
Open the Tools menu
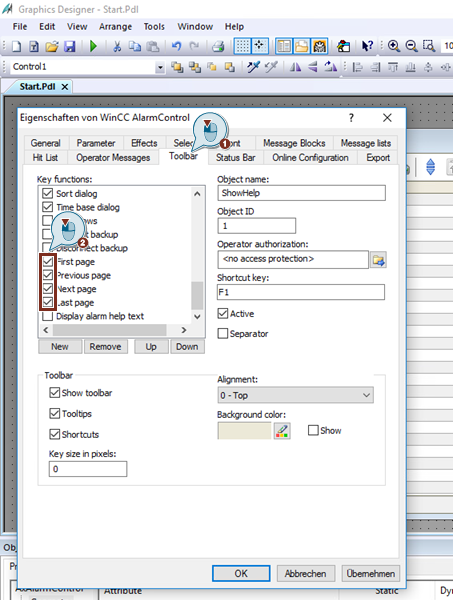coord(154,27)
